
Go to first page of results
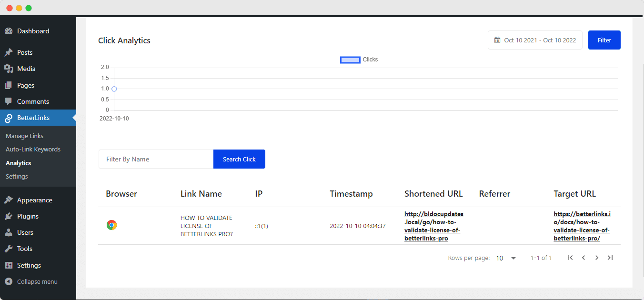[570, 258]
